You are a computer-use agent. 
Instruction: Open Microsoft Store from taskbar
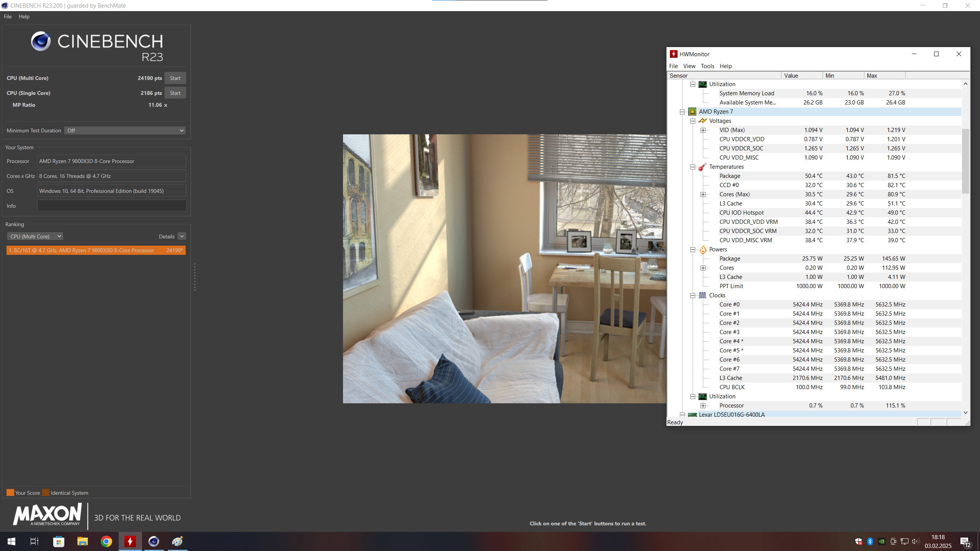tap(59, 541)
